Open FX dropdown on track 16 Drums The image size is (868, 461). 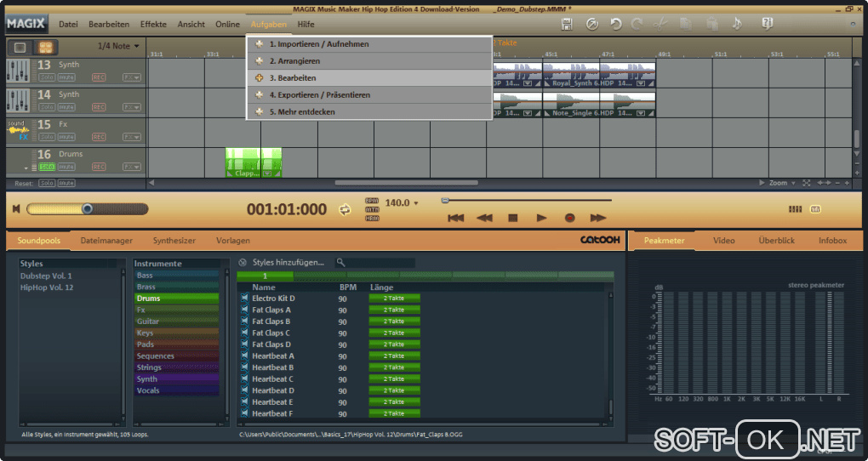(132, 167)
